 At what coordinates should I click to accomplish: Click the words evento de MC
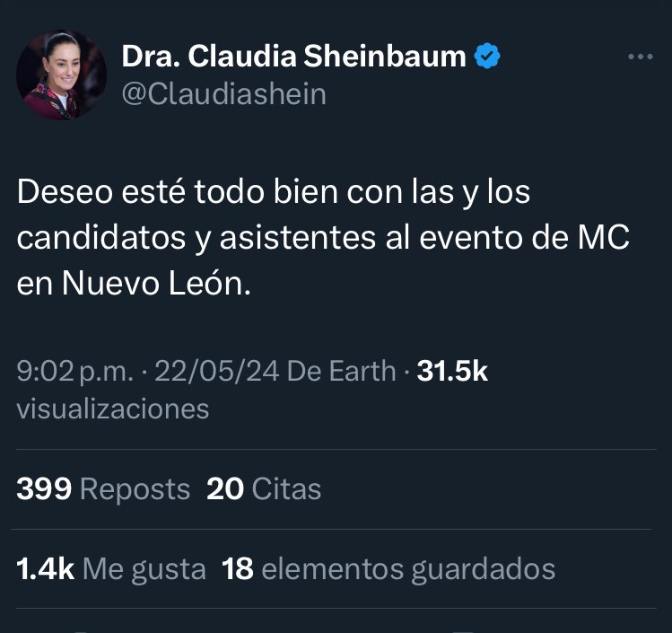pyautogui.click(x=525, y=237)
